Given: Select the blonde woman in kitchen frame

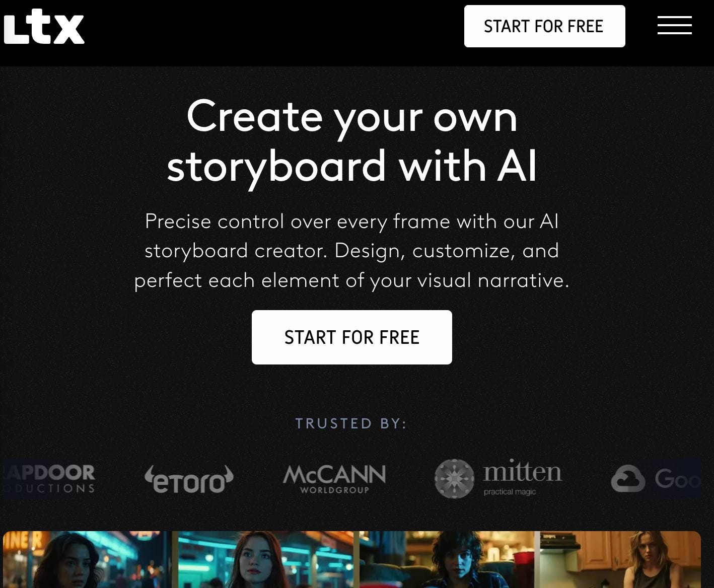Looking at the screenshot, I should 620,559.
